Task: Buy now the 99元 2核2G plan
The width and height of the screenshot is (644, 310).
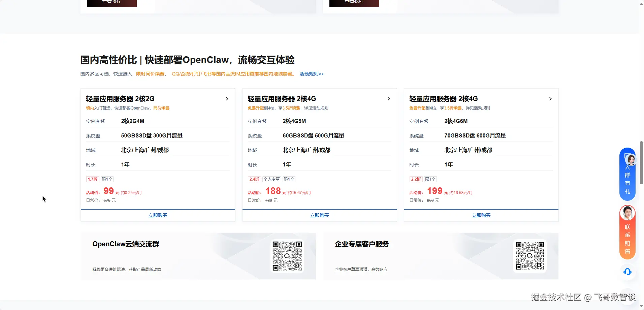Action: click(x=158, y=215)
